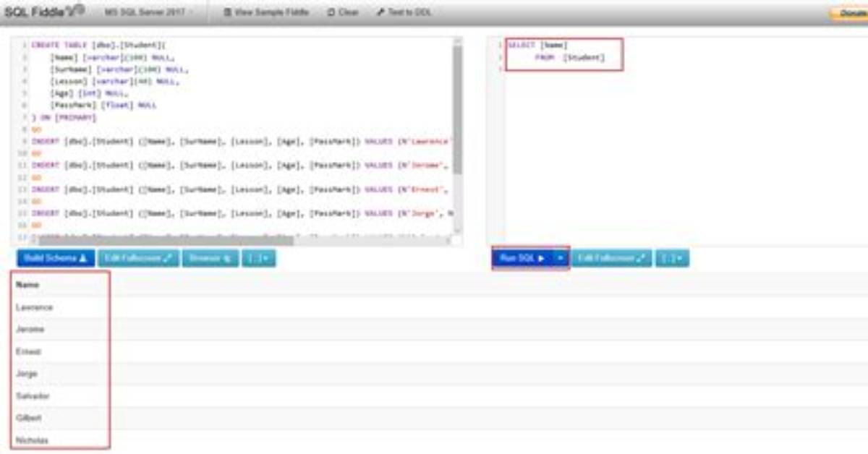Click the Run SQL button
Image resolution: width=868 pixels, height=454 pixels.
(x=523, y=258)
